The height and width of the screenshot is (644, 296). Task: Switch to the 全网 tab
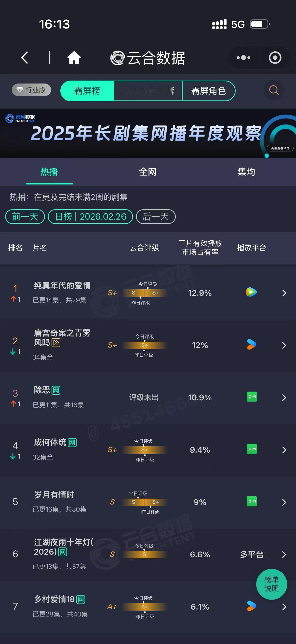tap(148, 172)
